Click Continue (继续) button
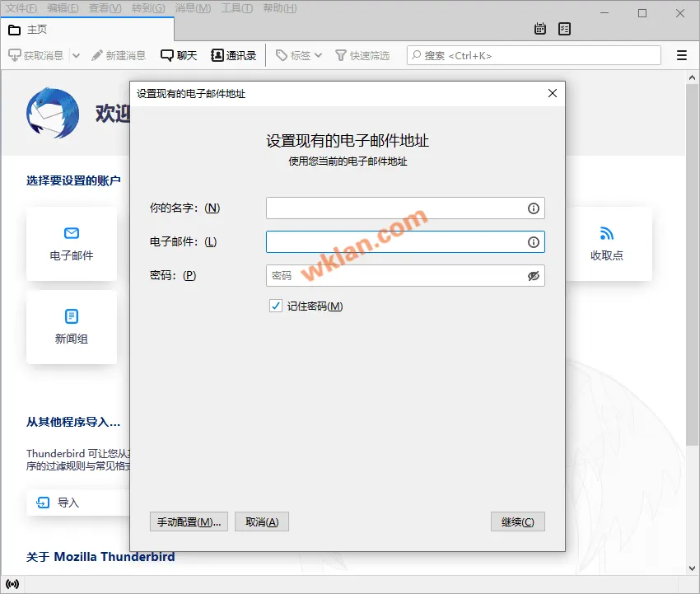Viewport: 700px width, 594px height. click(517, 522)
